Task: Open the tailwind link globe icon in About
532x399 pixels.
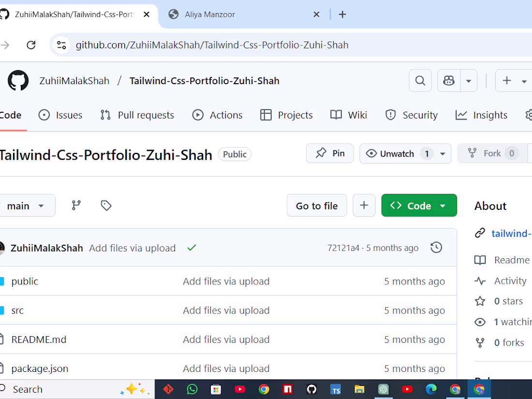Action: (x=480, y=233)
